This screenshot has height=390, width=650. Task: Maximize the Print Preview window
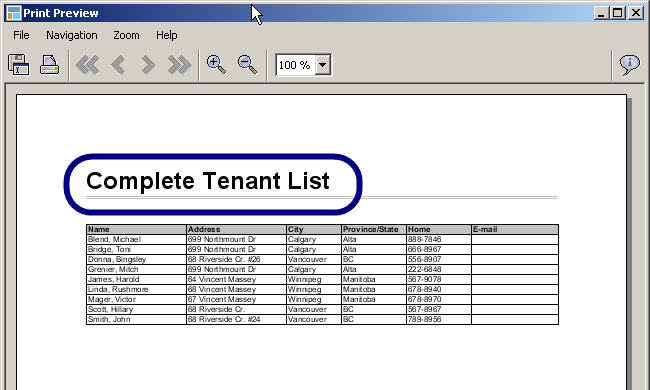[618, 13]
